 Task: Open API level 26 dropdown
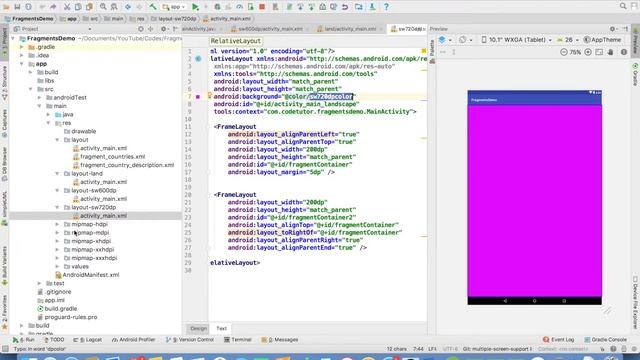(568, 40)
